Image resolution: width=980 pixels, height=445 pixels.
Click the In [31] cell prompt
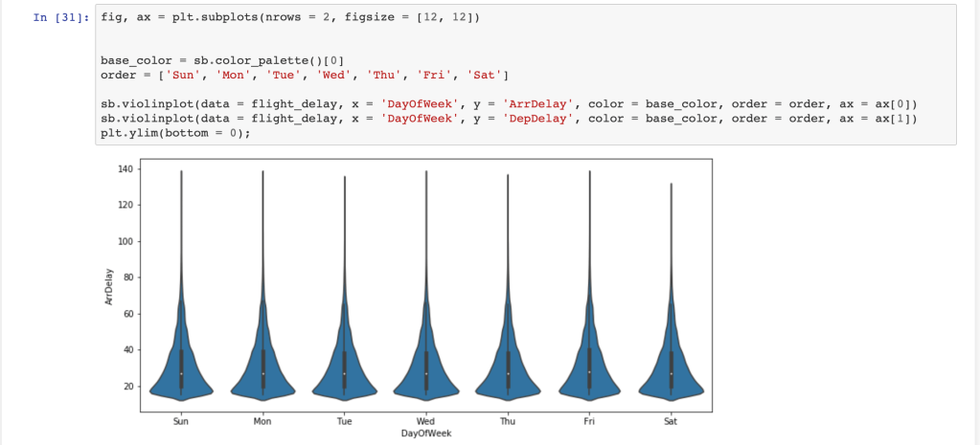pyautogui.click(x=62, y=18)
